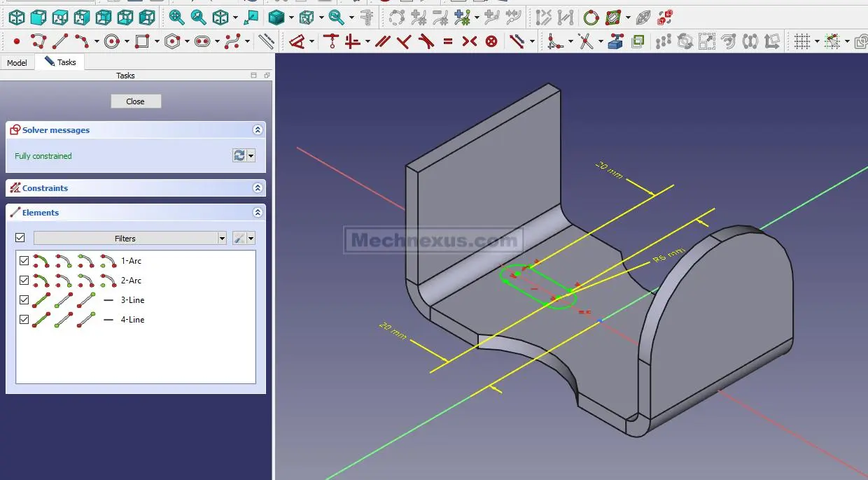Click the Fit All zoom icon

pyautogui.click(x=176, y=17)
